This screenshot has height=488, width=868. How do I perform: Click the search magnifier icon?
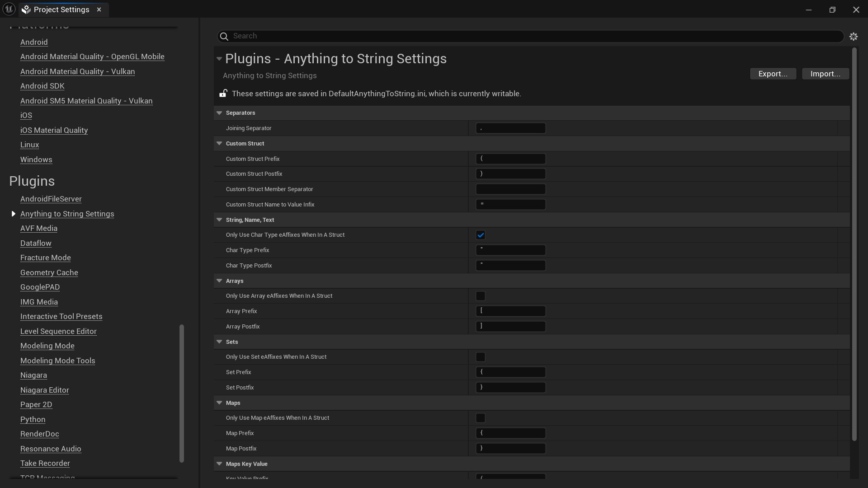click(224, 36)
